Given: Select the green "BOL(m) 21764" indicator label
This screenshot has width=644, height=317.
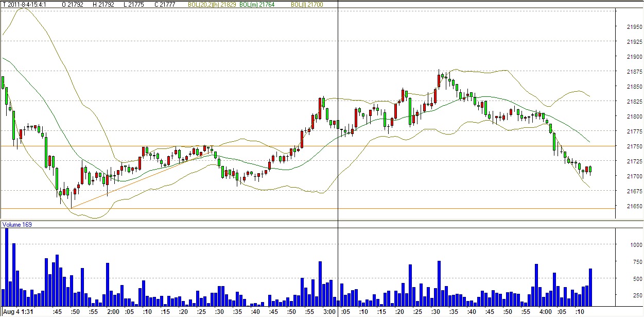Looking at the screenshot, I should (256, 4).
